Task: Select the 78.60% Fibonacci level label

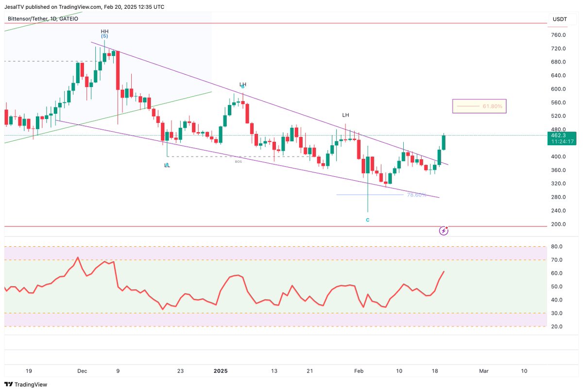Action: pos(417,195)
